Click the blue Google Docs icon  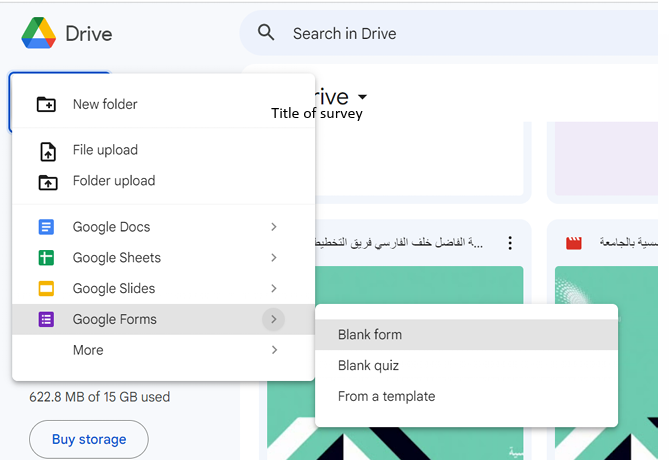click(46, 227)
